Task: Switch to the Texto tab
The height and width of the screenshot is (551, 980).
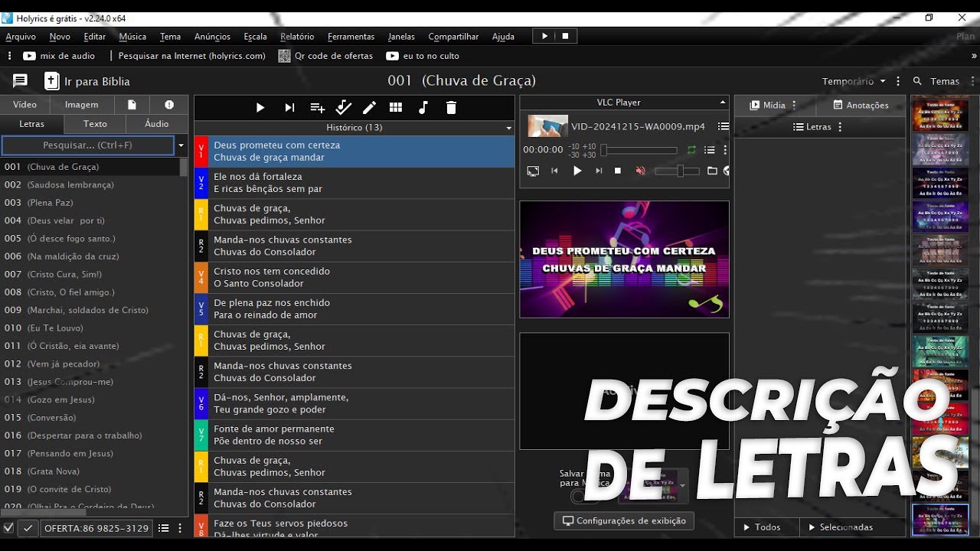Action: point(95,124)
